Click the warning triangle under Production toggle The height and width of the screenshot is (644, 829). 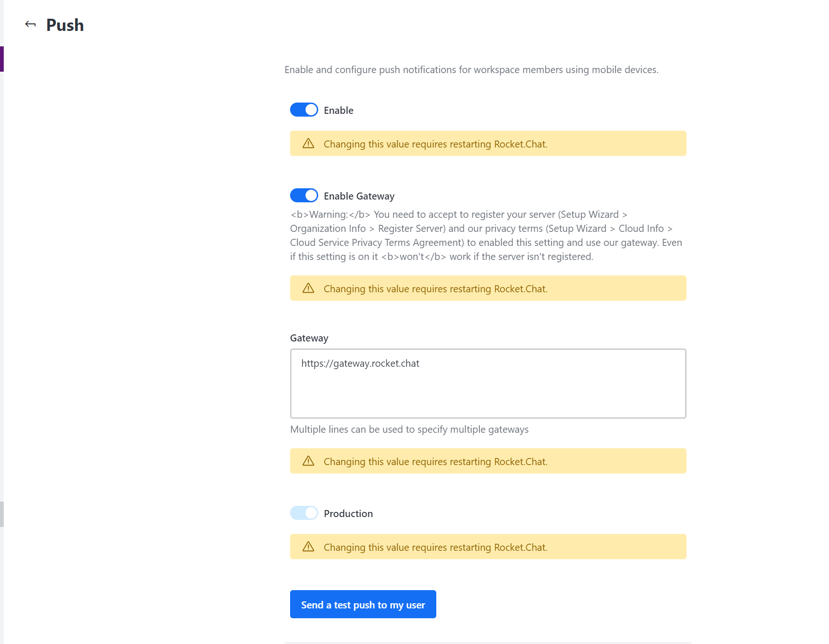[308, 547]
